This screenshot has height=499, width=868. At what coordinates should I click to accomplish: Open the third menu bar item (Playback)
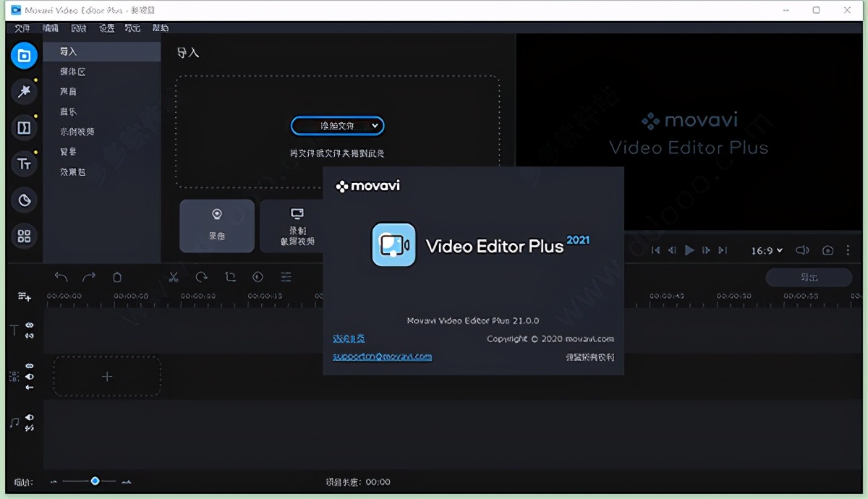(x=78, y=28)
